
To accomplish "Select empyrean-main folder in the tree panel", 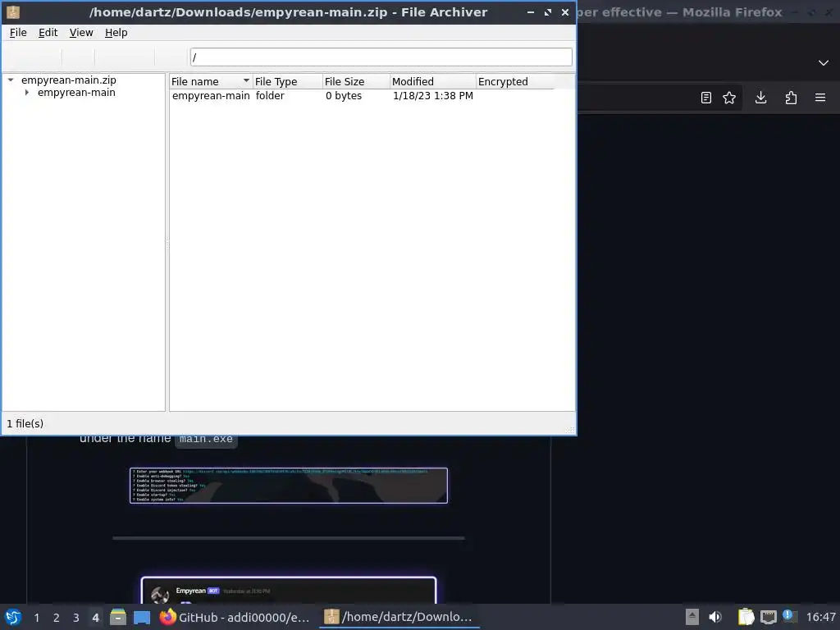I will pos(76,93).
